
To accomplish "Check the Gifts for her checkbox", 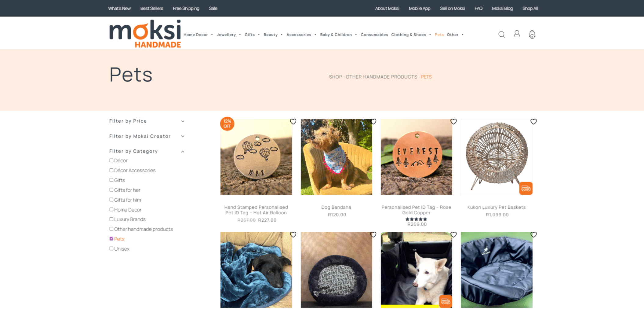I will point(111,190).
